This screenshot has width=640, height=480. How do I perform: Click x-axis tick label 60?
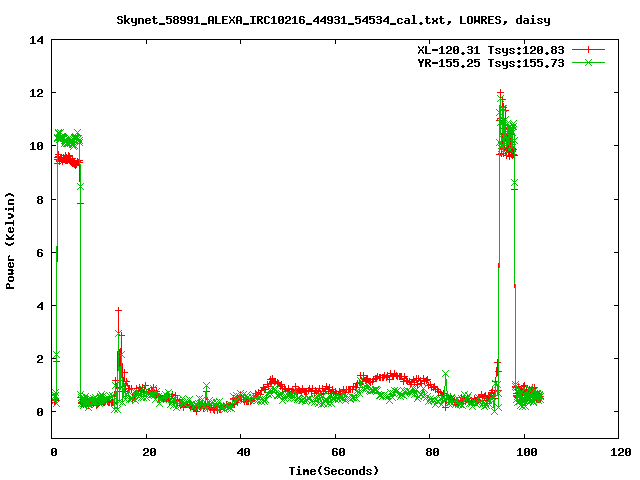(x=338, y=452)
